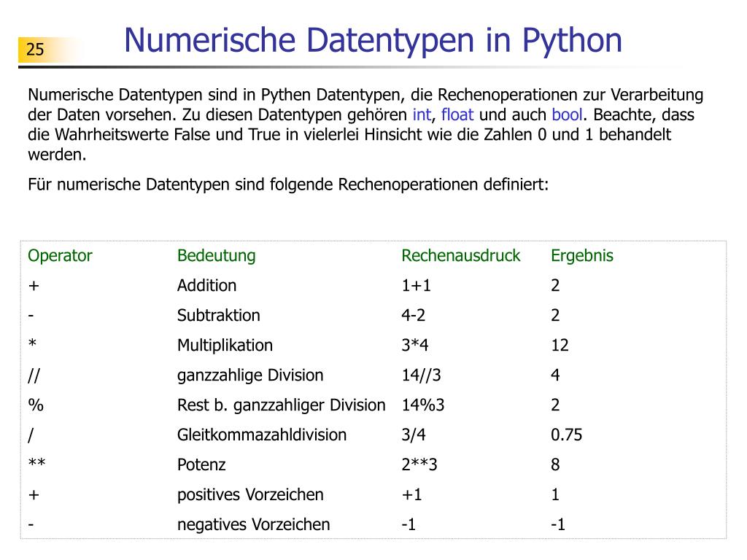Click the single '/' operator symbol
This screenshot has width=747, height=560.
click(31, 435)
